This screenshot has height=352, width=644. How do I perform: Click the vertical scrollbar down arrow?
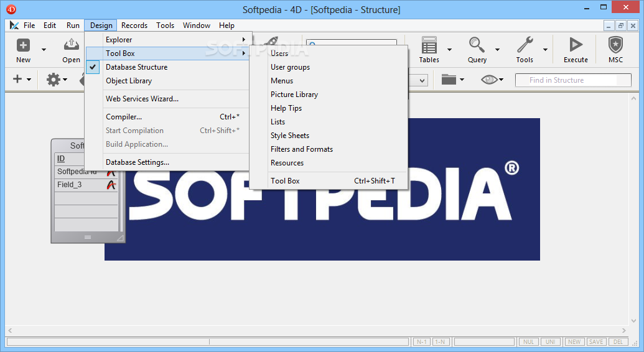click(633, 321)
